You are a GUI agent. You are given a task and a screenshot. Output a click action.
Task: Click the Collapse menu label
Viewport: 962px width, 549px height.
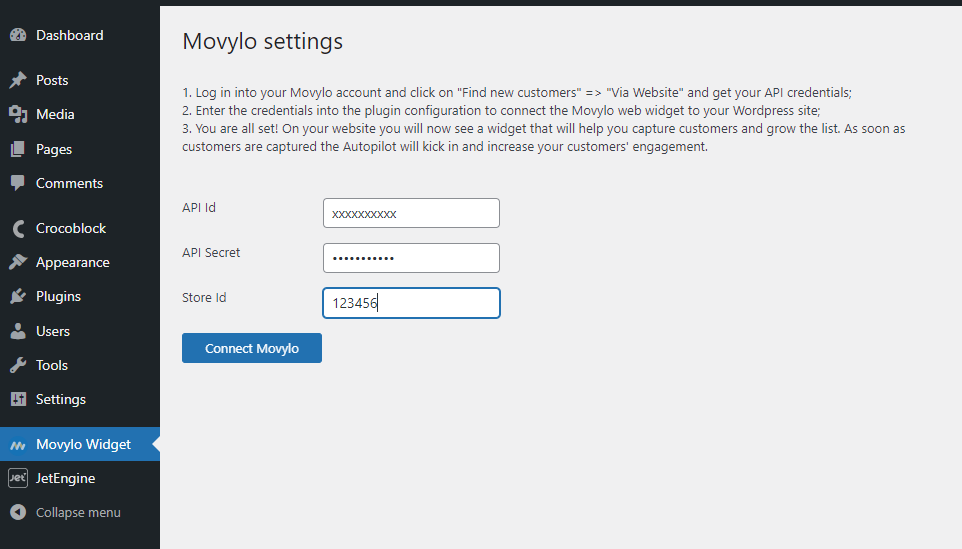coord(78,512)
